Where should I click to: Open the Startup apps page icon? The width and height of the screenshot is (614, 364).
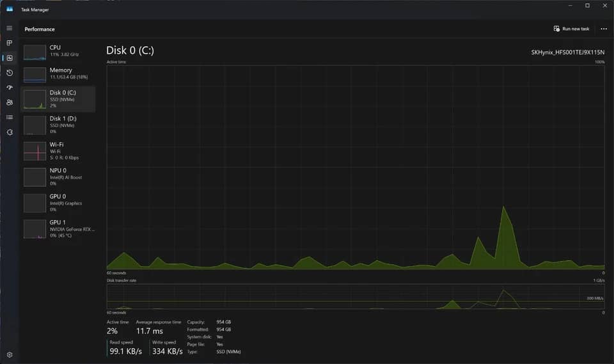(x=10, y=88)
